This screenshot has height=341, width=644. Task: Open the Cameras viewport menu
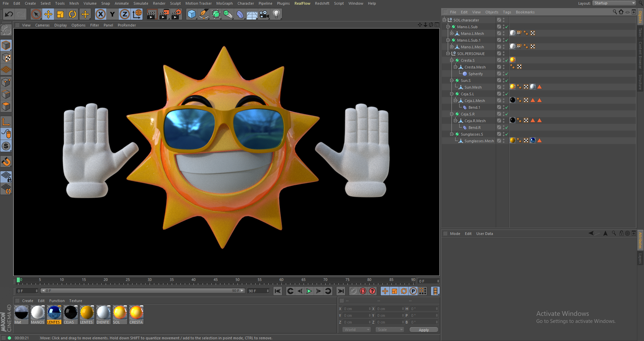click(42, 25)
